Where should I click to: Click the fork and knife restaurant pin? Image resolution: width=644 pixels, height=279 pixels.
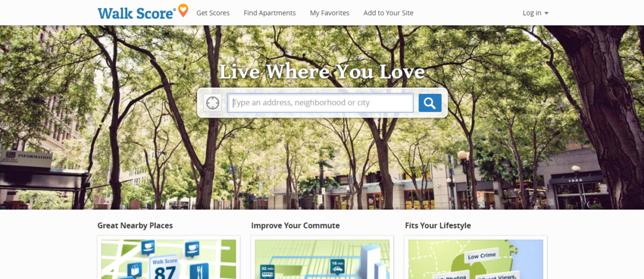[199, 271]
